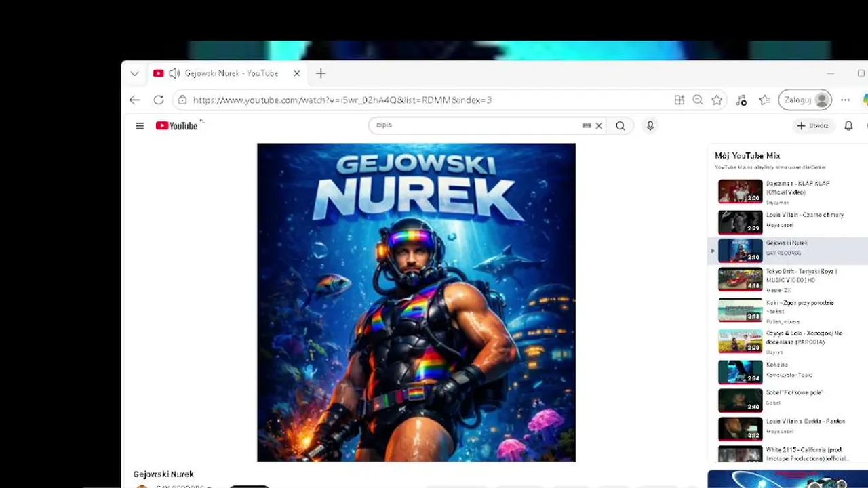Open a new browser tab
Viewport: 868px width, 488px height.
pos(321,73)
